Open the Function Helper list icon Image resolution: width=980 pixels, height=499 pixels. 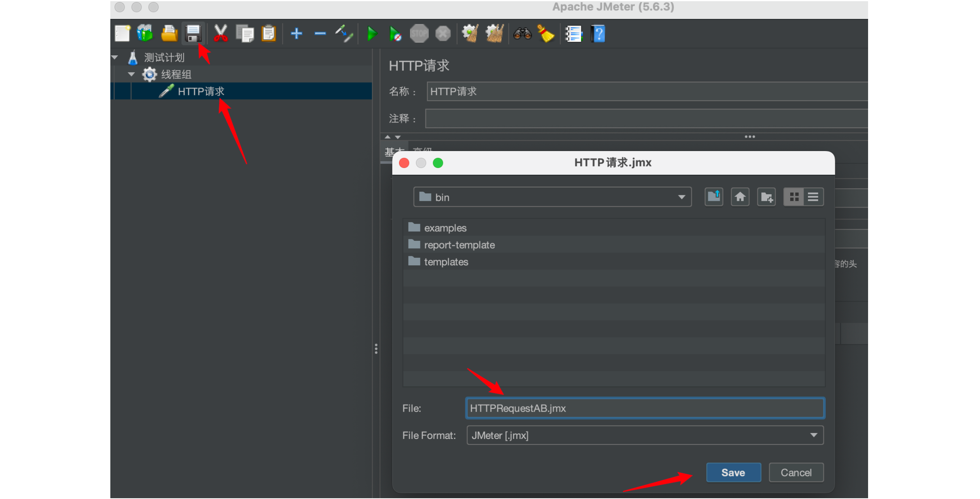point(574,34)
